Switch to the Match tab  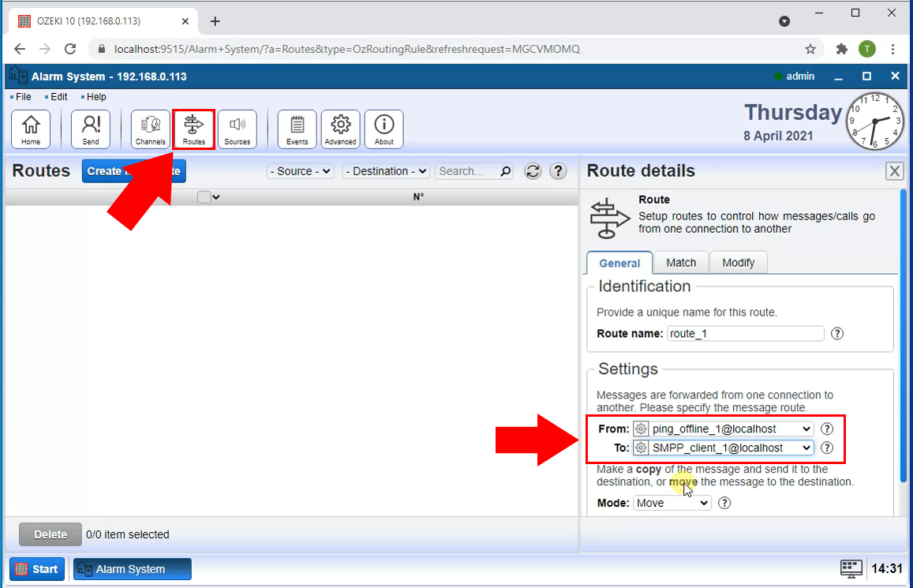[x=681, y=263]
